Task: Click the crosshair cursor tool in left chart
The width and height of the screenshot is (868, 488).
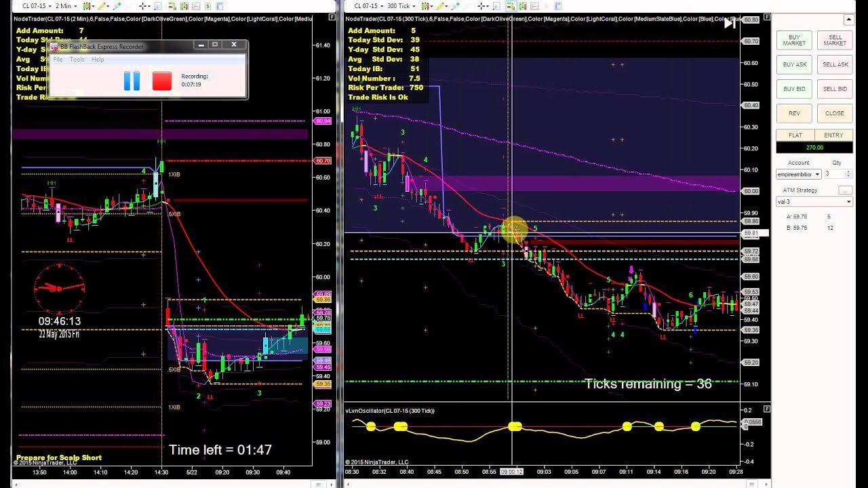Action: [x=143, y=6]
